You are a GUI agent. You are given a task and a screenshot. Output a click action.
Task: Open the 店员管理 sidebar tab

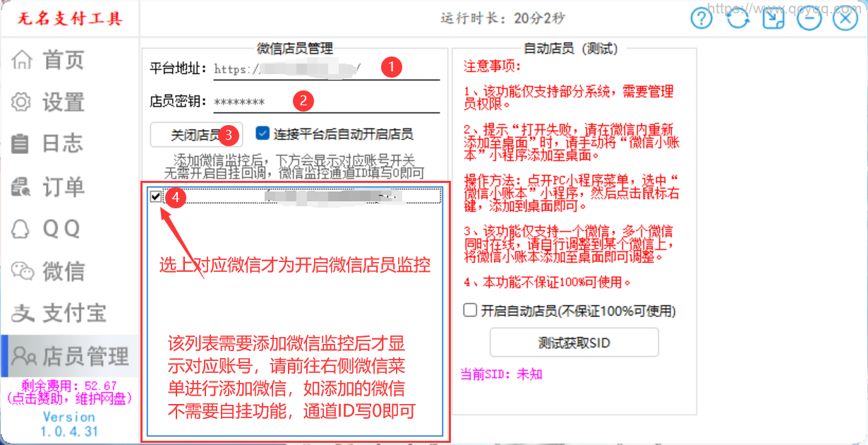coord(71,355)
